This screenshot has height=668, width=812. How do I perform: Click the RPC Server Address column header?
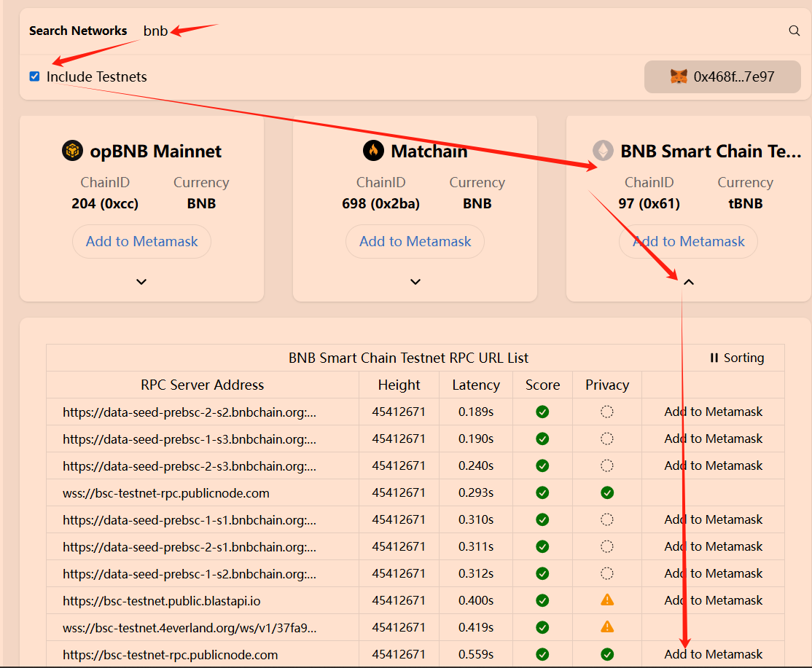[x=203, y=385]
